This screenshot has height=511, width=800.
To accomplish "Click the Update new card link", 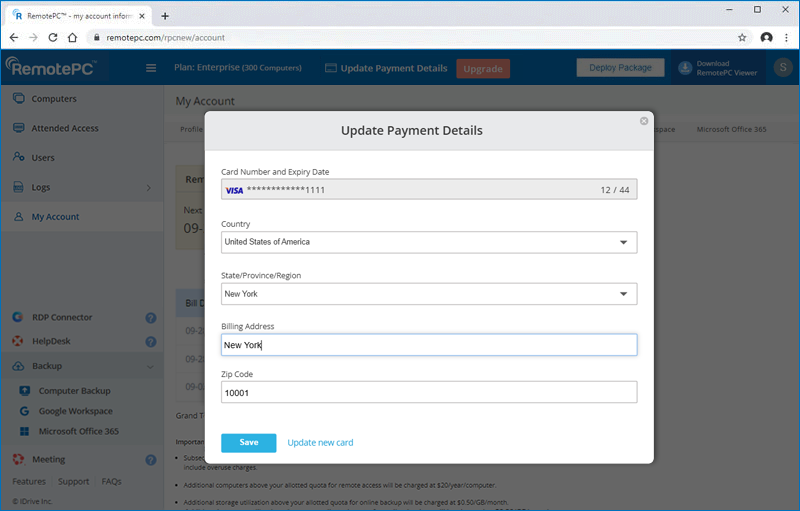I will (320, 442).
